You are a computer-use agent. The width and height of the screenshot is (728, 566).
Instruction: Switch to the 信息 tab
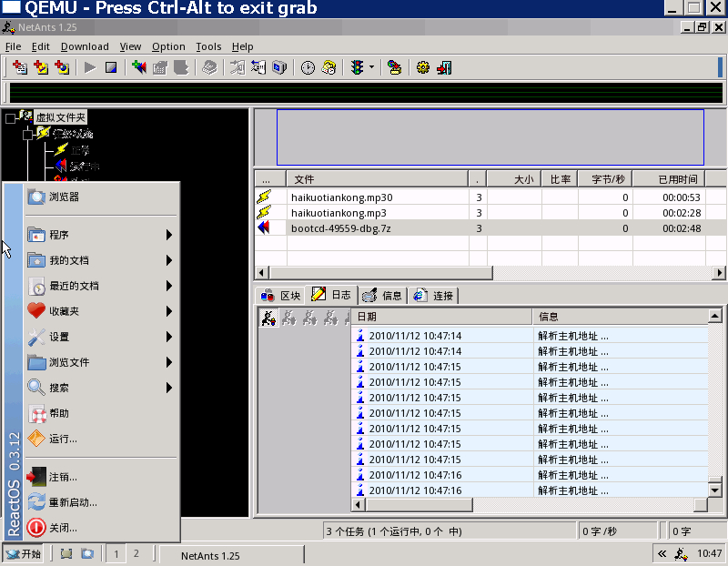[x=382, y=296]
